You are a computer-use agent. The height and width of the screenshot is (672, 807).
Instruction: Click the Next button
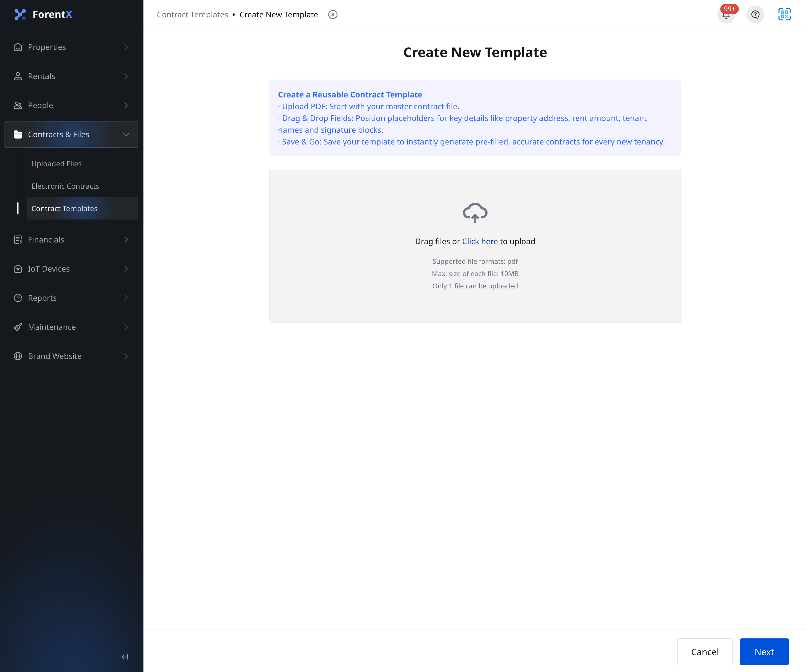coord(764,652)
